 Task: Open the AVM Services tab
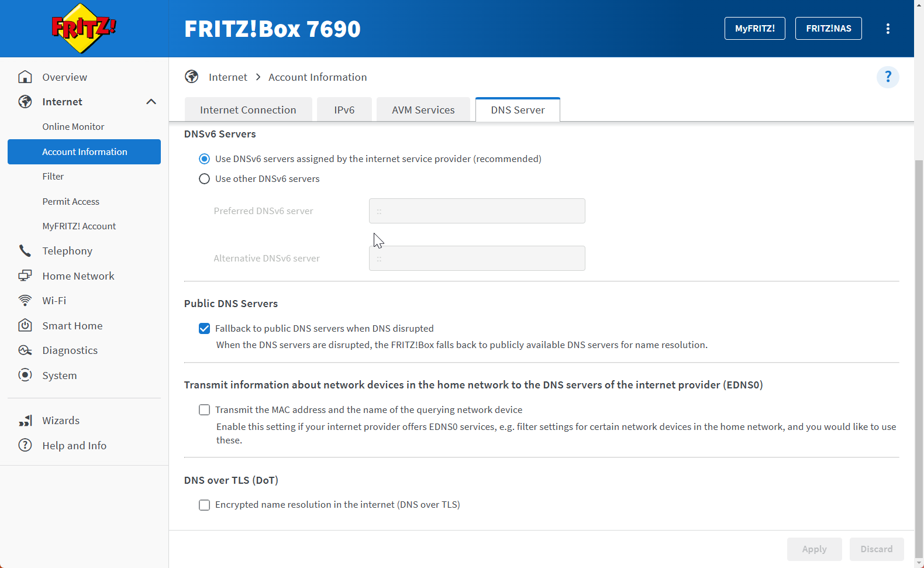[423, 110]
